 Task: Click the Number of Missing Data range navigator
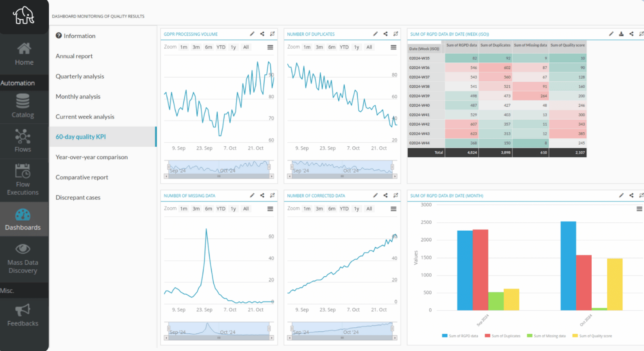click(x=219, y=328)
